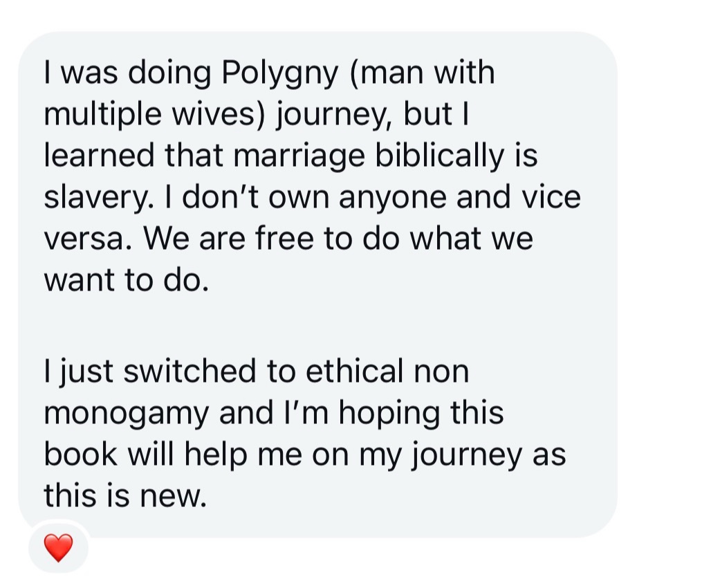Click the second paragraph about ethical non monogamy
Screen dimensions: 711x588
click(x=305, y=432)
